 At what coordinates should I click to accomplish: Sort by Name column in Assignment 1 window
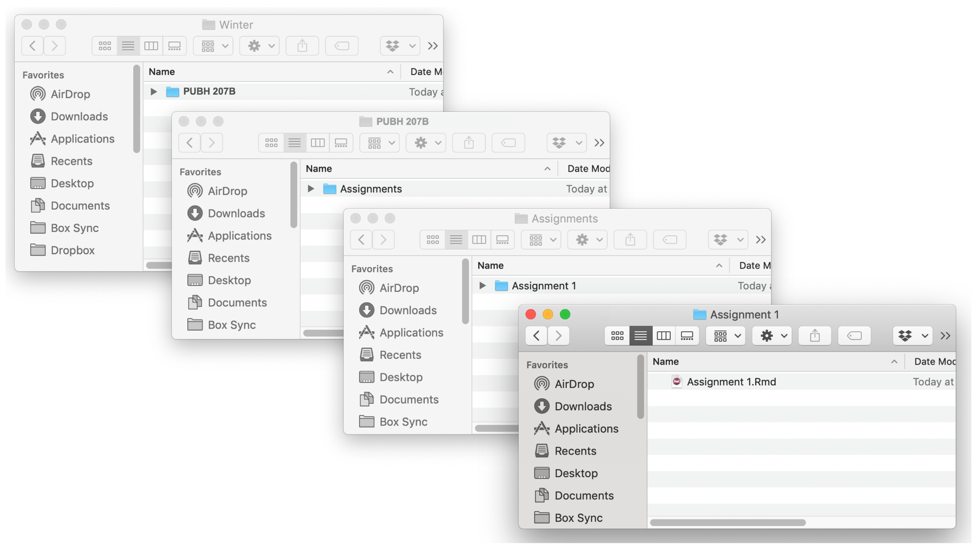776,362
